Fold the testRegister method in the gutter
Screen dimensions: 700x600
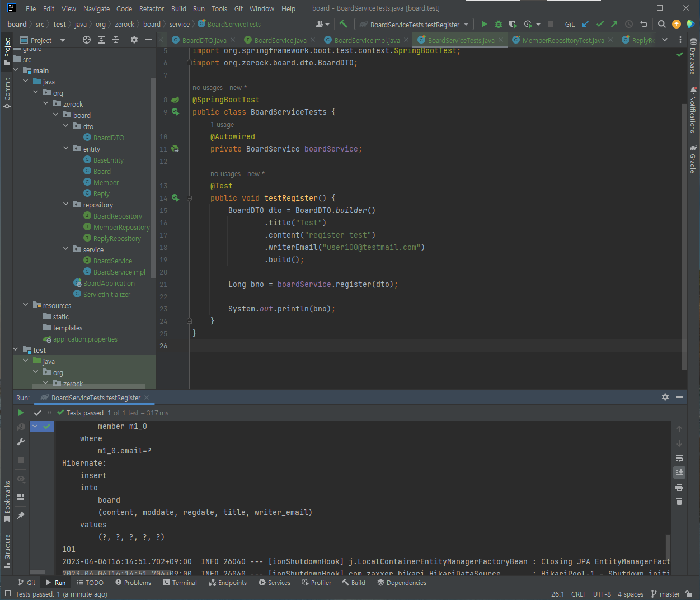pos(189,198)
